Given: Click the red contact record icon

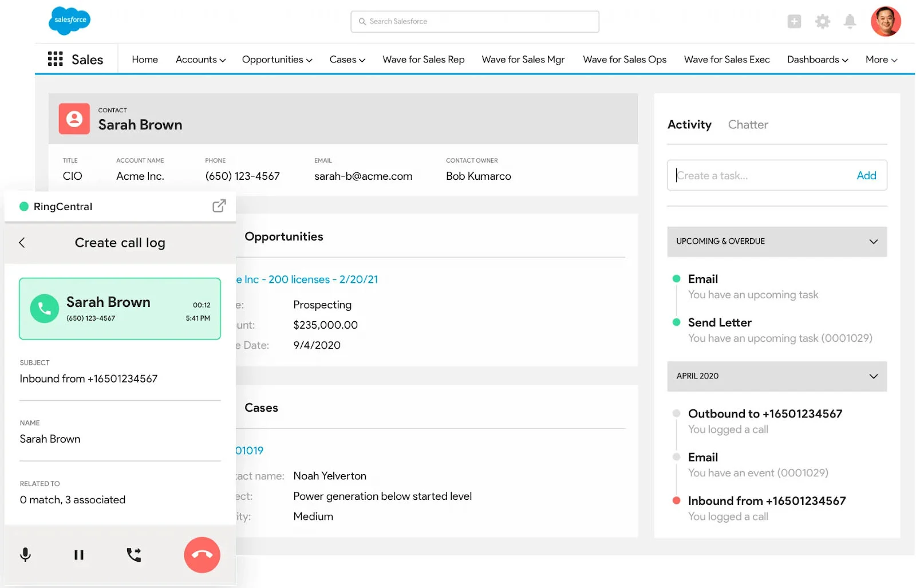Looking at the screenshot, I should pos(74,119).
